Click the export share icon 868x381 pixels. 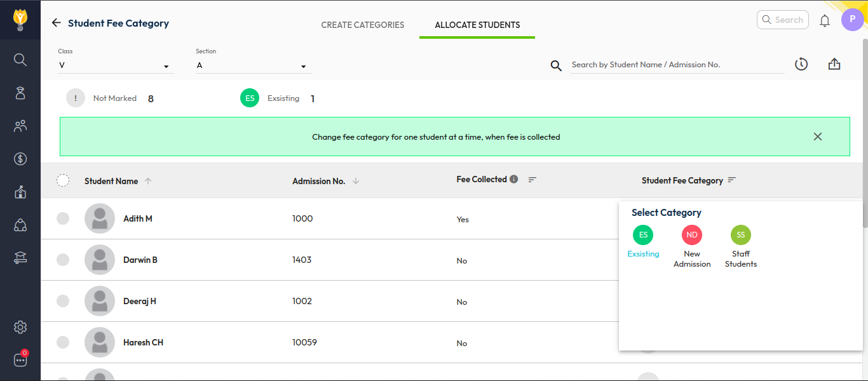click(834, 64)
